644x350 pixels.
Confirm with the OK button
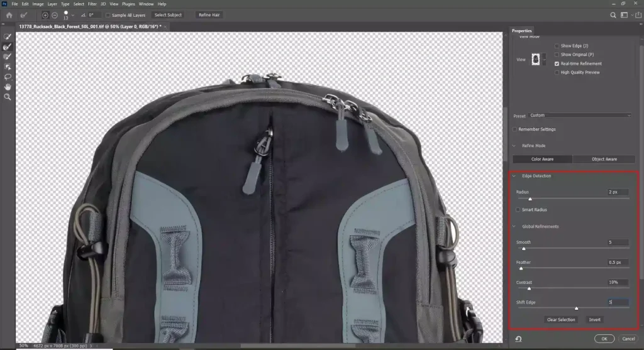[x=604, y=339]
